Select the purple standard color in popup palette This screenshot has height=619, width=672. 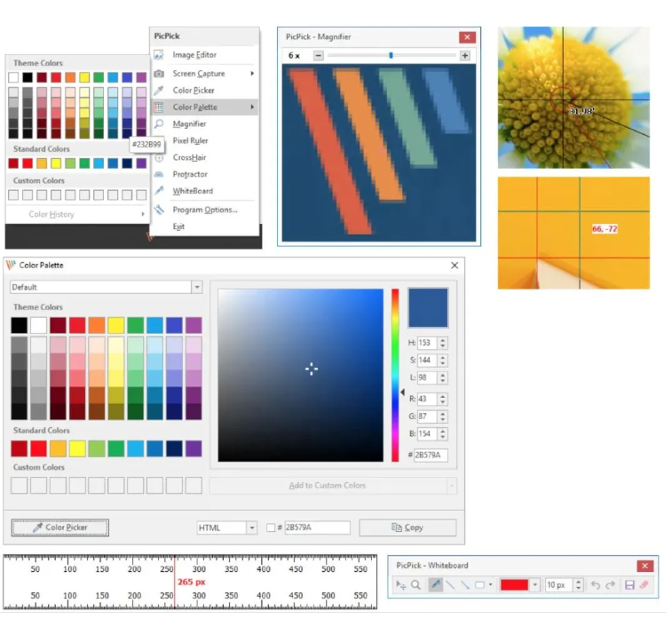tap(142, 164)
